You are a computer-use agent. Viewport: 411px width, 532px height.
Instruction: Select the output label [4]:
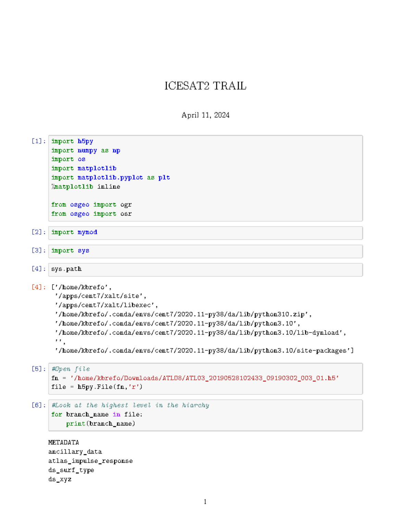pos(38,287)
